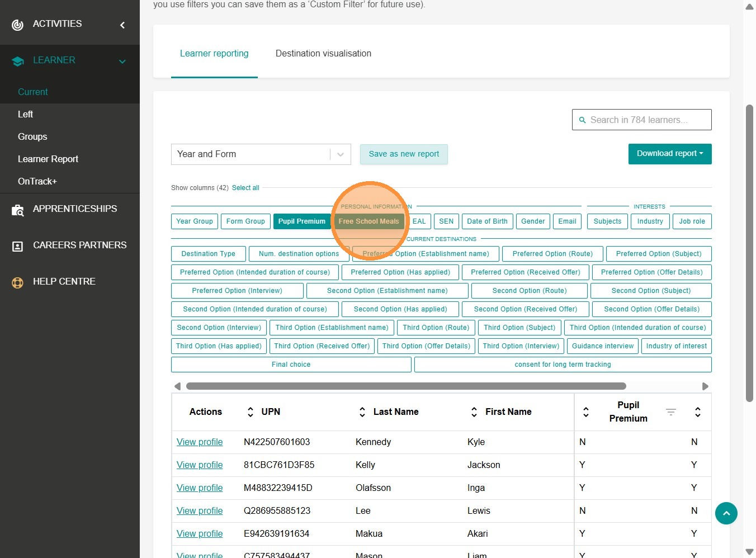
Task: Sort the table by UPN
Action: click(251, 412)
